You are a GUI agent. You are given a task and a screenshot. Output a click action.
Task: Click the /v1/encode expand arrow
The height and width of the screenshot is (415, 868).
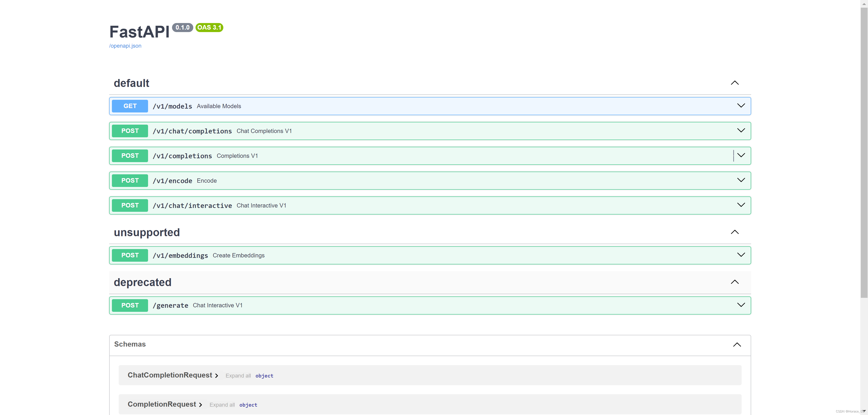coord(741,180)
